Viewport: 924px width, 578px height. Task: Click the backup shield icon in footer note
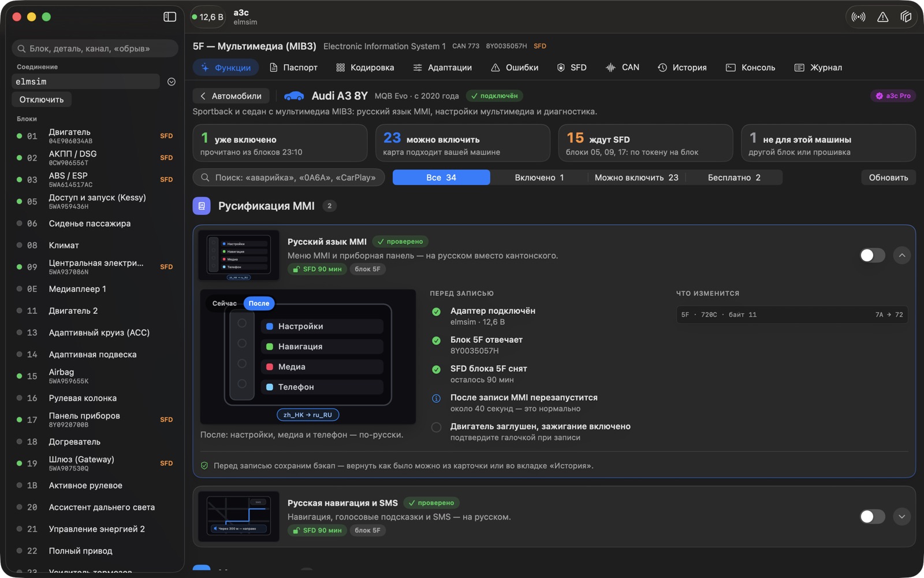204,466
